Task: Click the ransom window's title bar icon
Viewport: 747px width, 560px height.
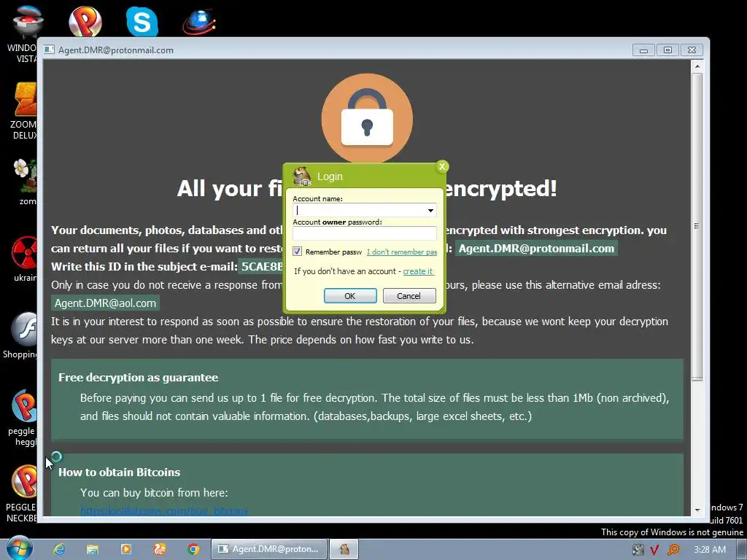Action: (49, 50)
